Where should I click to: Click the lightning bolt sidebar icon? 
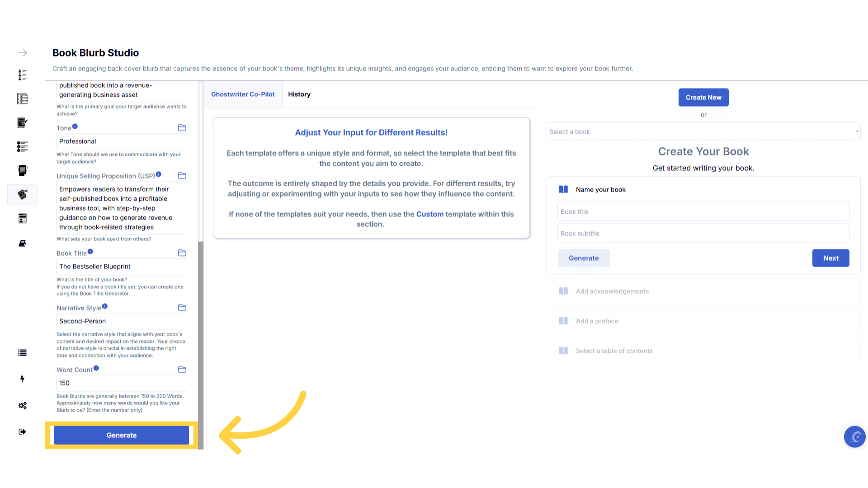(23, 379)
